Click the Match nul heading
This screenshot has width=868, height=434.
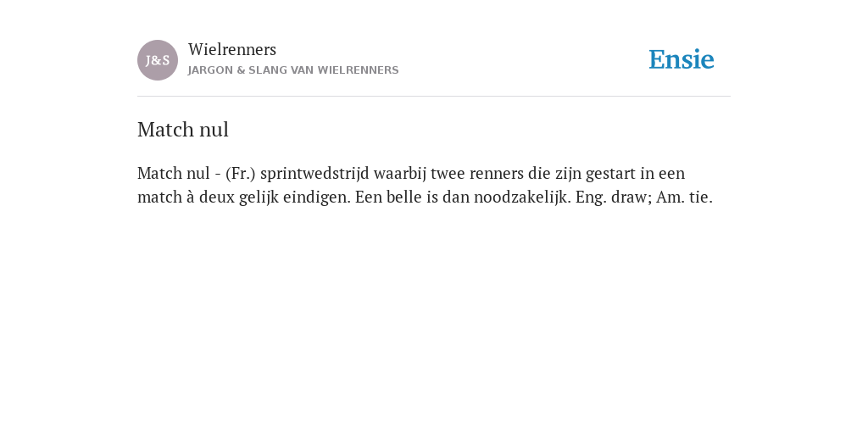(x=183, y=130)
